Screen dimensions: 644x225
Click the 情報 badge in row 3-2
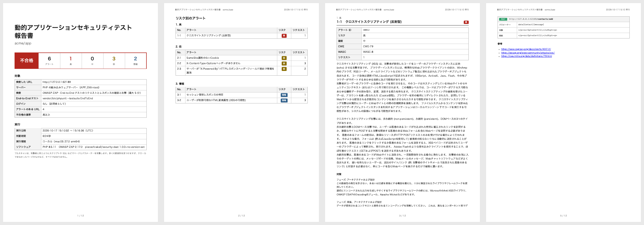pos(284,100)
